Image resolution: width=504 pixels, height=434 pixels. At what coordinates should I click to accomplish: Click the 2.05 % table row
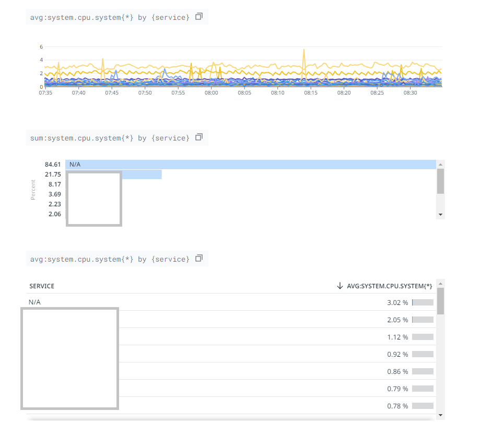coord(231,320)
